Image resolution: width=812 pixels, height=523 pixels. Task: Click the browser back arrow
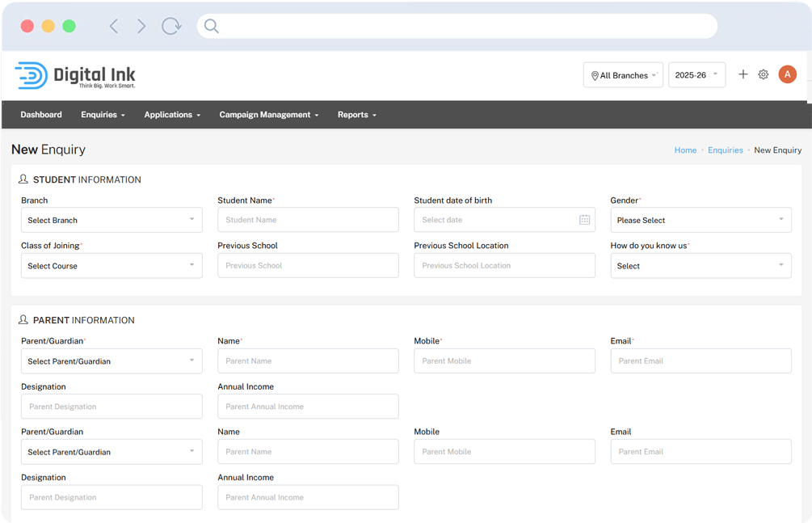tap(114, 26)
